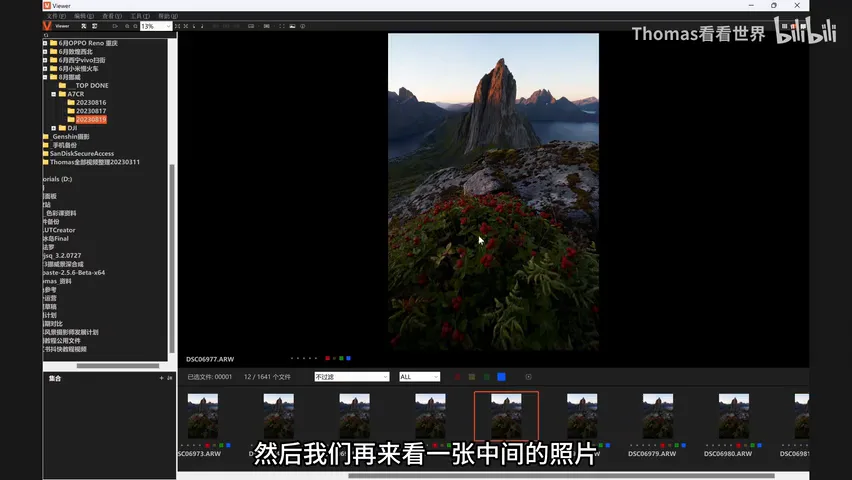Click the fit-to-window toolbar icon
The width and height of the screenshot is (852, 480).
point(177,26)
